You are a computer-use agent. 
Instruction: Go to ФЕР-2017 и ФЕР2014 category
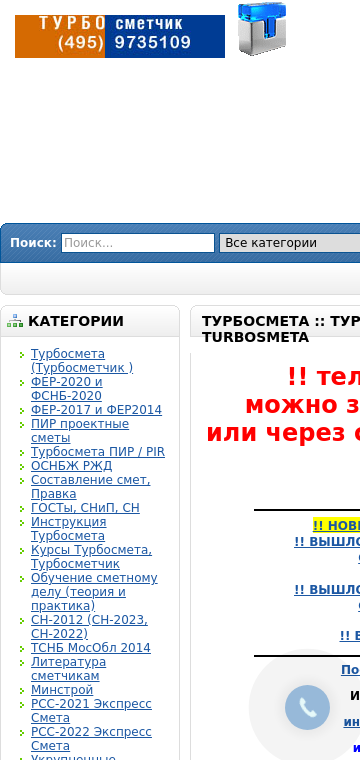[96, 410]
